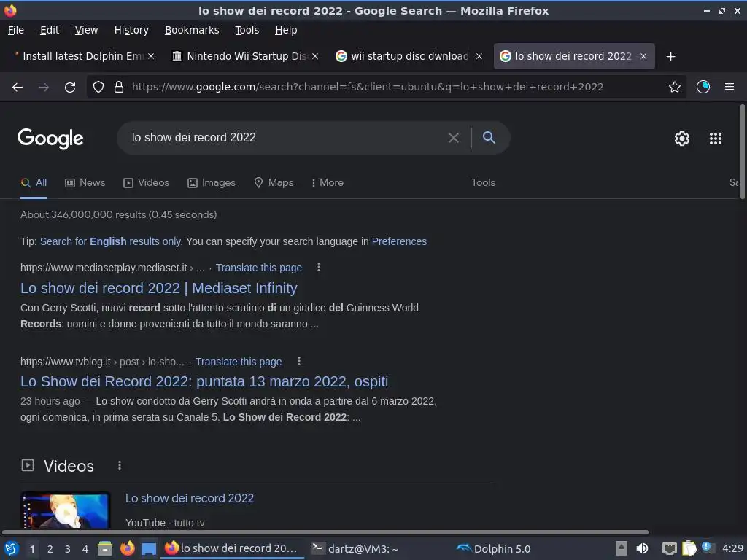Select the Videos search filter
This screenshot has height=560, width=747.
point(146,183)
